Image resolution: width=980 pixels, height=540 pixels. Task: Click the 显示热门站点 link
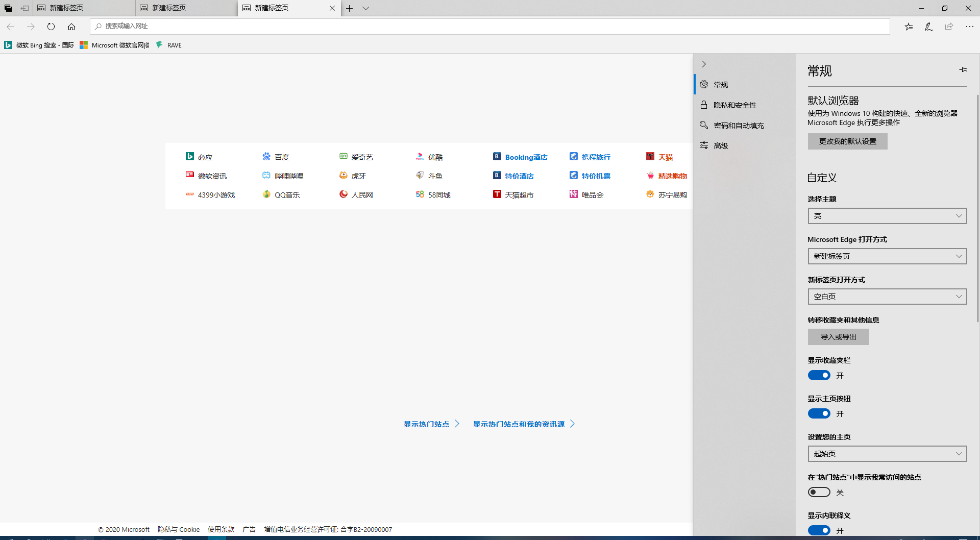pos(432,424)
